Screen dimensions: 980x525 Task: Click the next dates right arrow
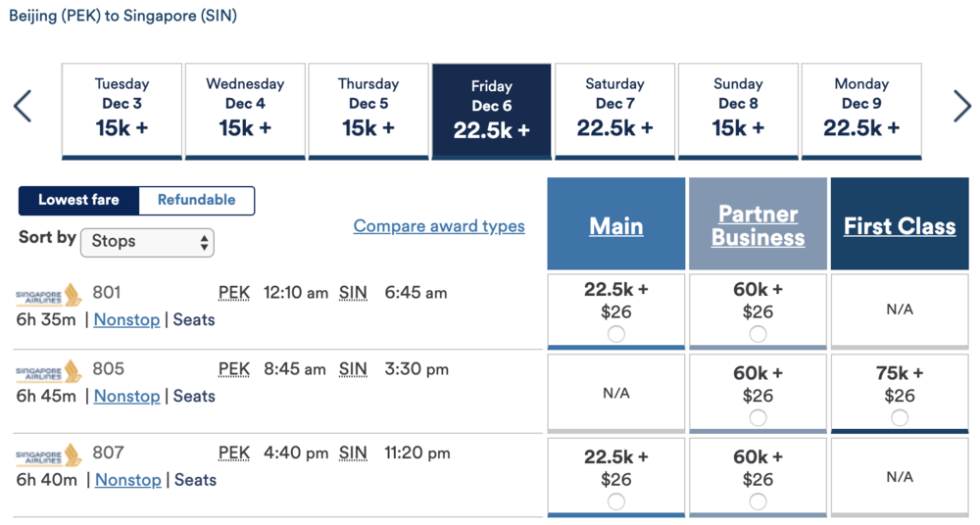tap(961, 106)
